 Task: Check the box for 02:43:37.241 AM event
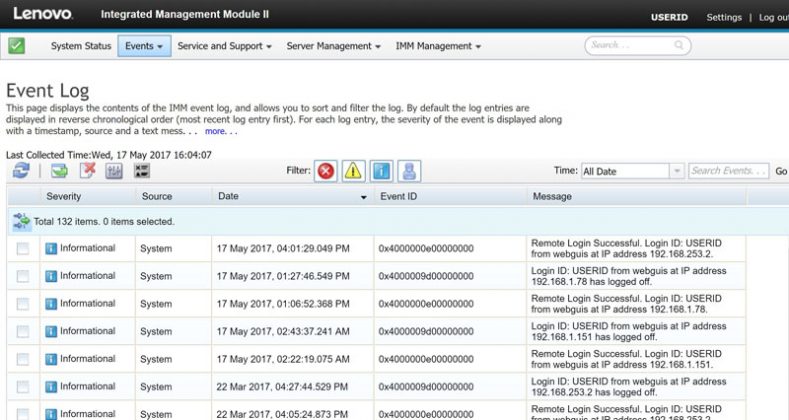click(x=23, y=331)
